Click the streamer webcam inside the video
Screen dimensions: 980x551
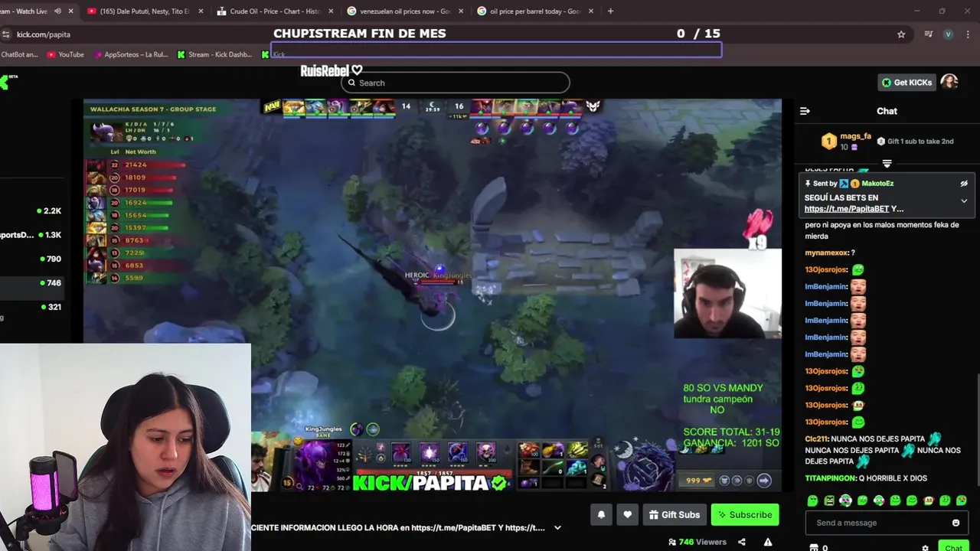[727, 293]
